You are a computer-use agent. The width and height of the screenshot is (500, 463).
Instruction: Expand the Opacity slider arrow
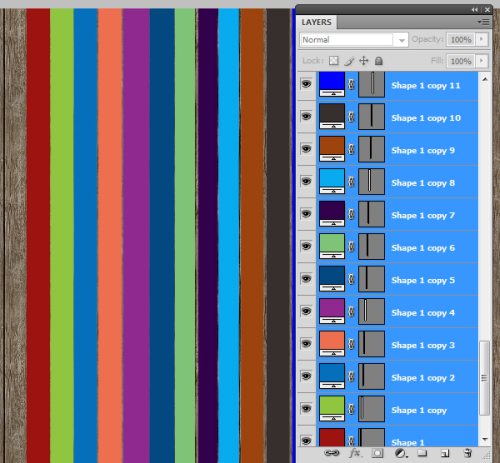tap(482, 39)
